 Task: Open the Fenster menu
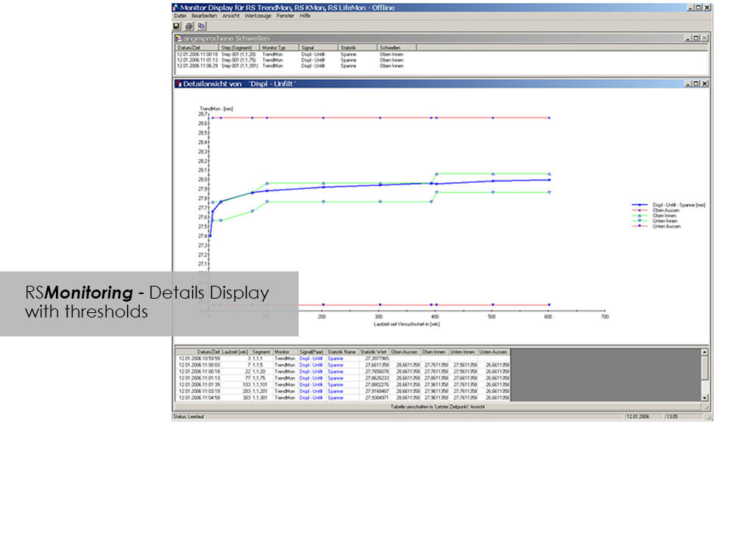[286, 15]
